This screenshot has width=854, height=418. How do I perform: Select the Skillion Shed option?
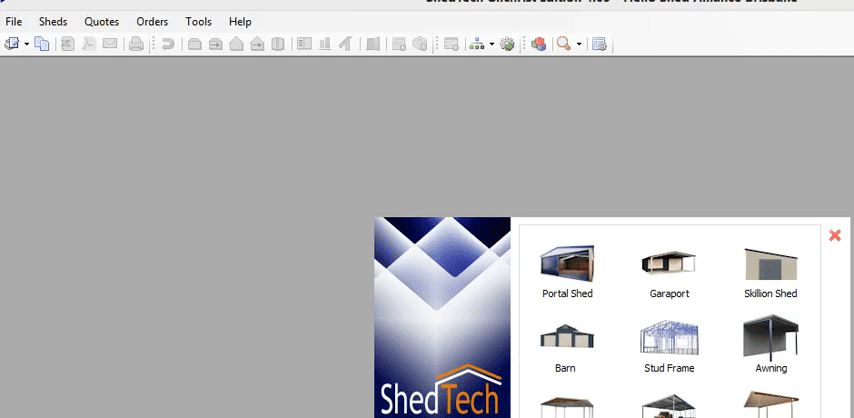tap(771, 271)
